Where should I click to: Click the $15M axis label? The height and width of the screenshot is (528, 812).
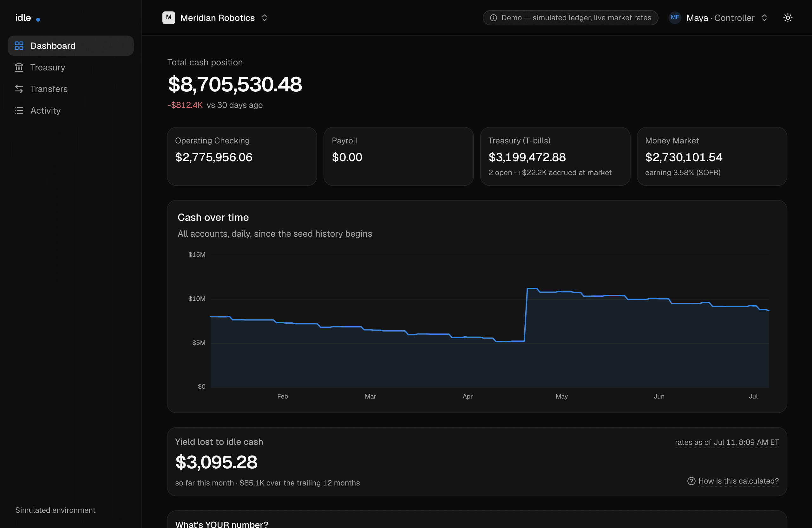(197, 254)
